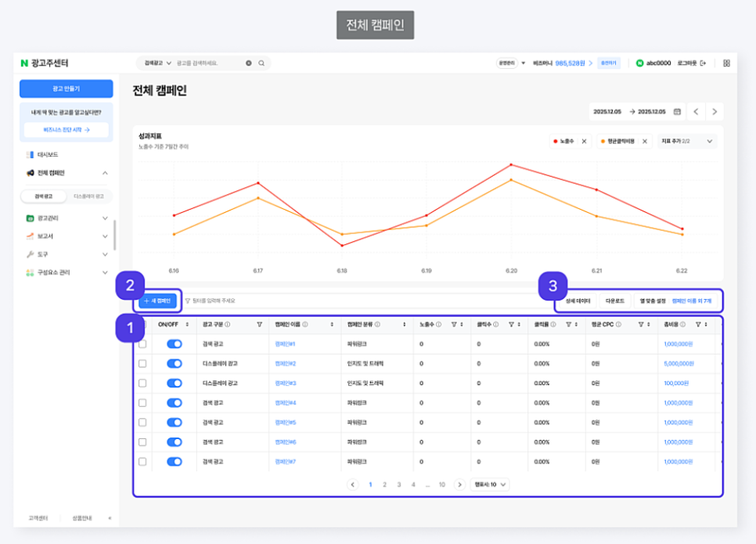Click filter icon in 광고 구분 column header
Screen dimensions: 756x544
pos(259,325)
